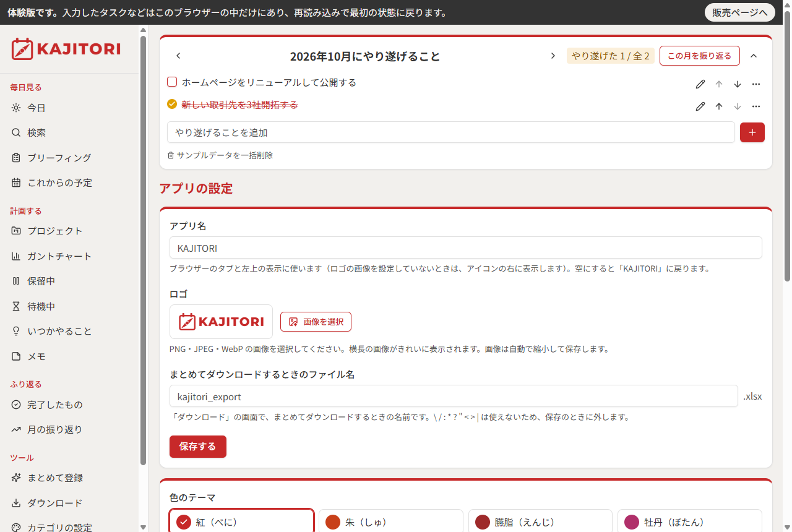Image resolution: width=792 pixels, height=532 pixels.
Task: Move 新しい取引先を3社開拓する goal up
Action: pyautogui.click(x=719, y=106)
